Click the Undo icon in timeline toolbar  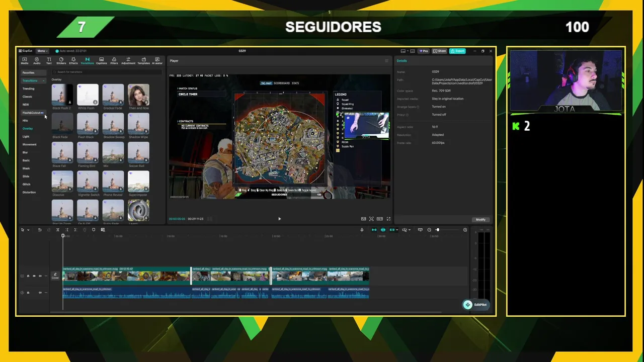tap(40, 230)
